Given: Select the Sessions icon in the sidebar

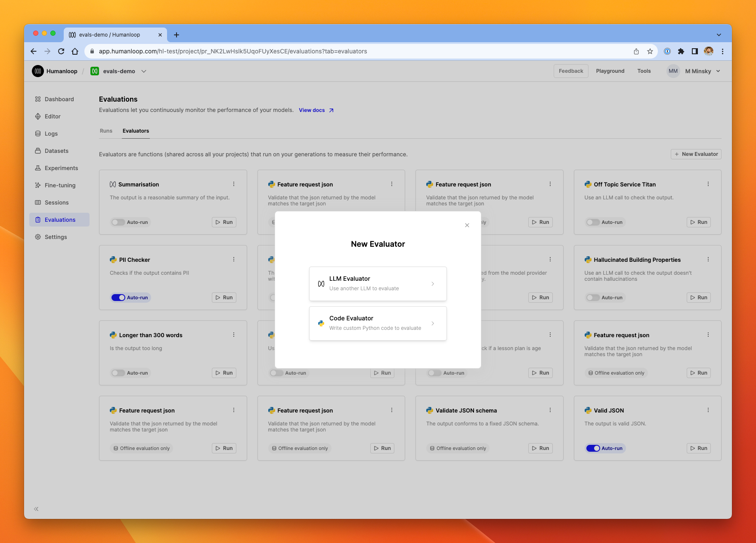Looking at the screenshot, I should (38, 202).
